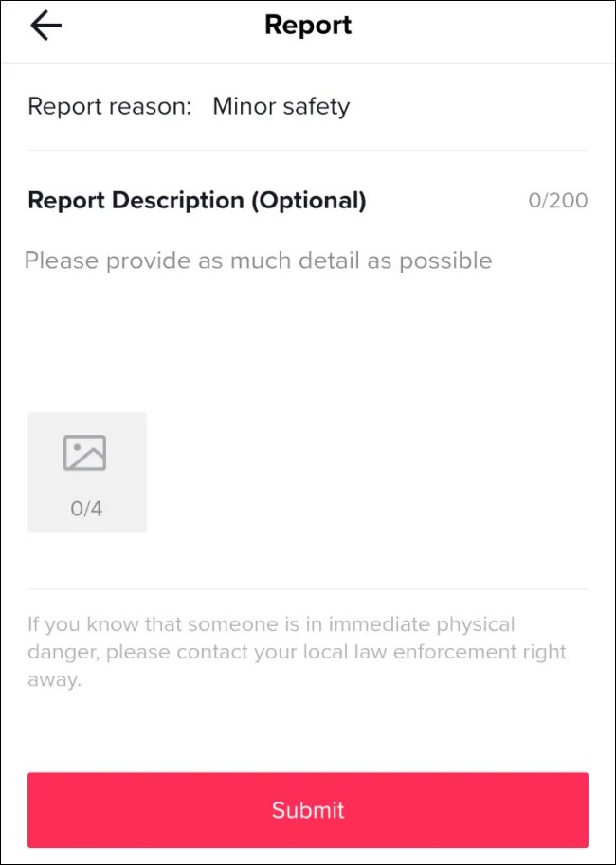Select the law enforcement warning text
This screenshot has width=616, height=865.
pos(297,651)
